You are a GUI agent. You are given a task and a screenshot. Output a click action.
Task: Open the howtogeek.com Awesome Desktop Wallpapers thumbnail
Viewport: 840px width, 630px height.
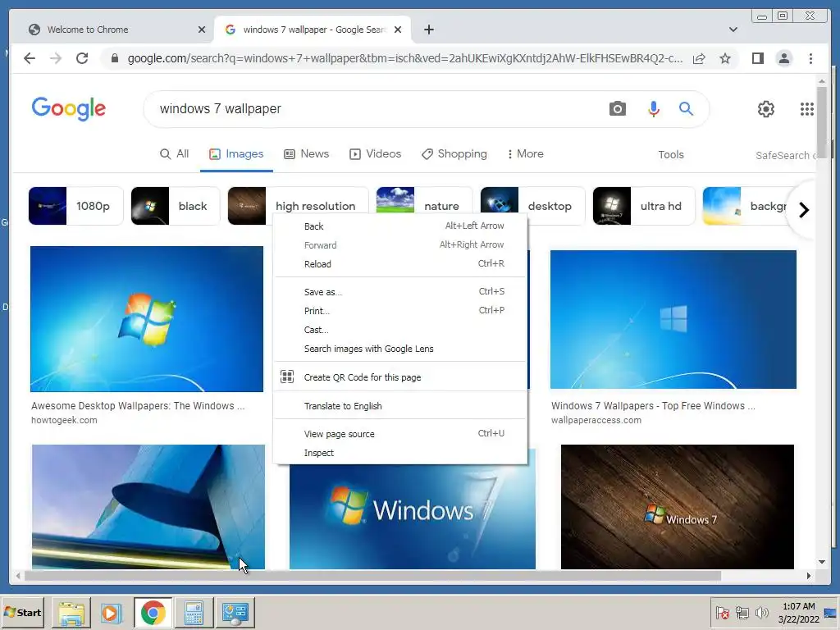pos(147,319)
